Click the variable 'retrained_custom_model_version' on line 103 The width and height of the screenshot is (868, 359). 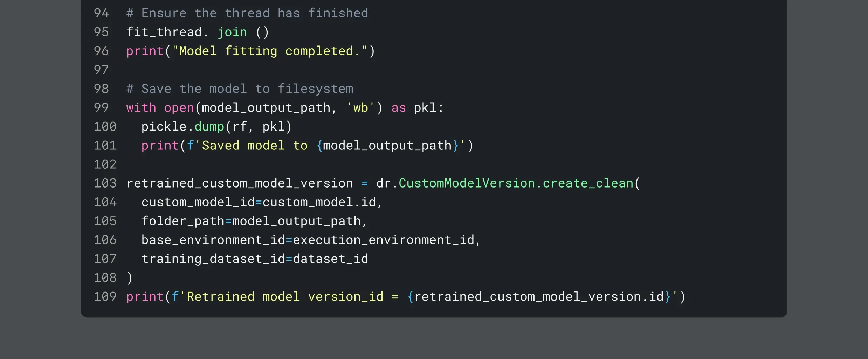240,183
